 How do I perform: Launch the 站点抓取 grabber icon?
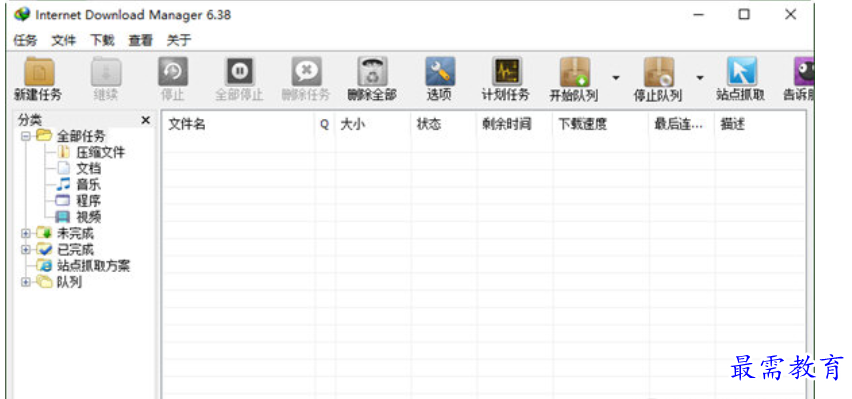click(742, 72)
